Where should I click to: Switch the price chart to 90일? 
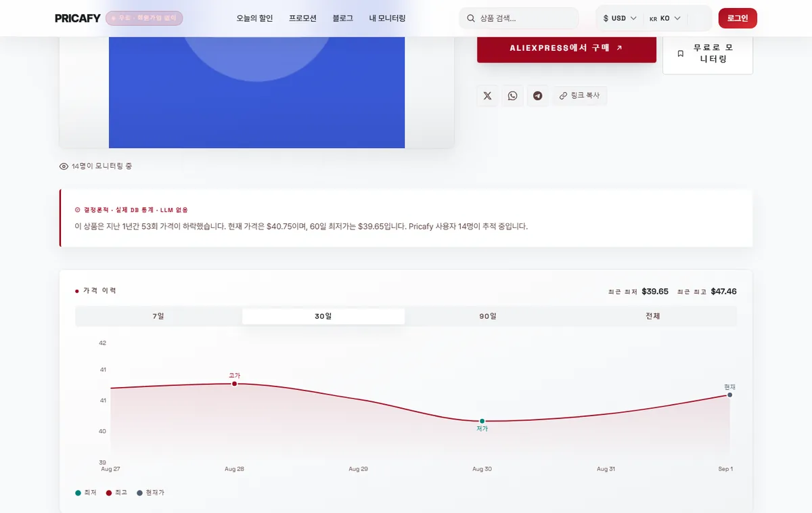tap(488, 316)
